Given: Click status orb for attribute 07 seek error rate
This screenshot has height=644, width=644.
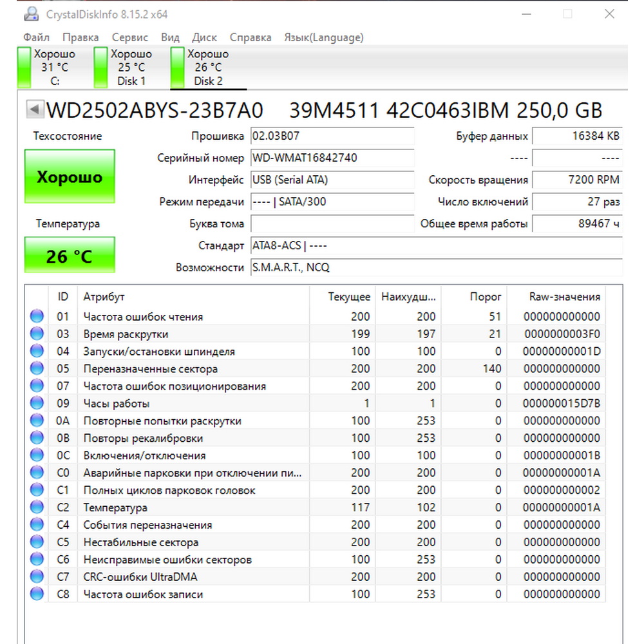Looking at the screenshot, I should click(x=37, y=386).
